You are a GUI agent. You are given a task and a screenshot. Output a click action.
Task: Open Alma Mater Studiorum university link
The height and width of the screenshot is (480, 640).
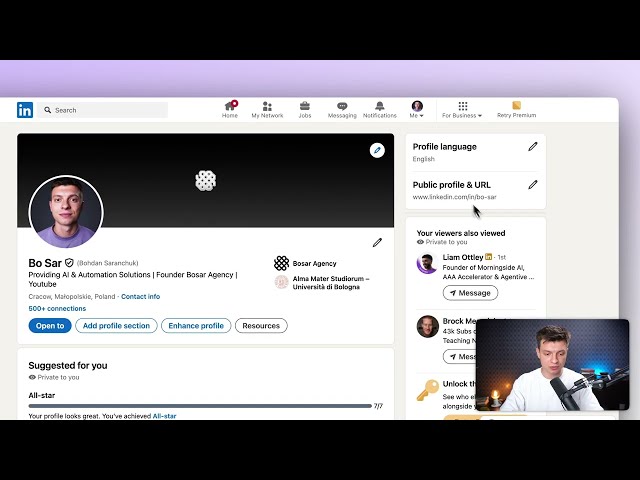click(x=331, y=282)
